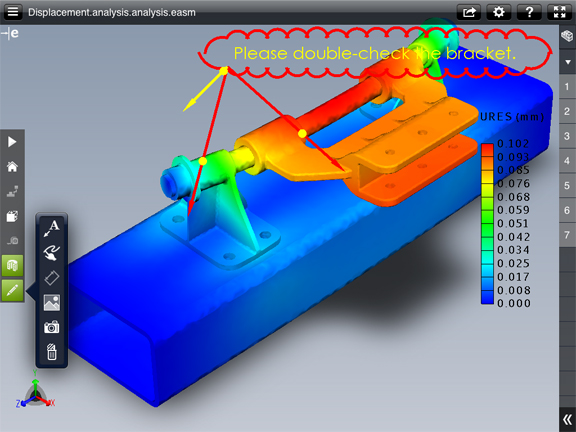Expand the dropdown arrow above the numbered list

(568, 62)
